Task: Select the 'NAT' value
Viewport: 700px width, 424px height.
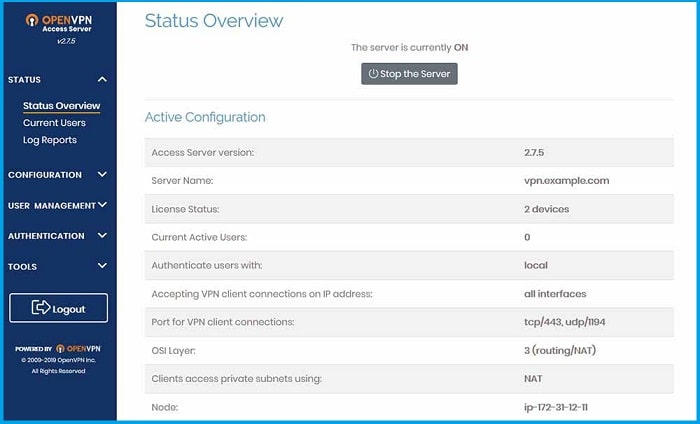Action: (533, 378)
